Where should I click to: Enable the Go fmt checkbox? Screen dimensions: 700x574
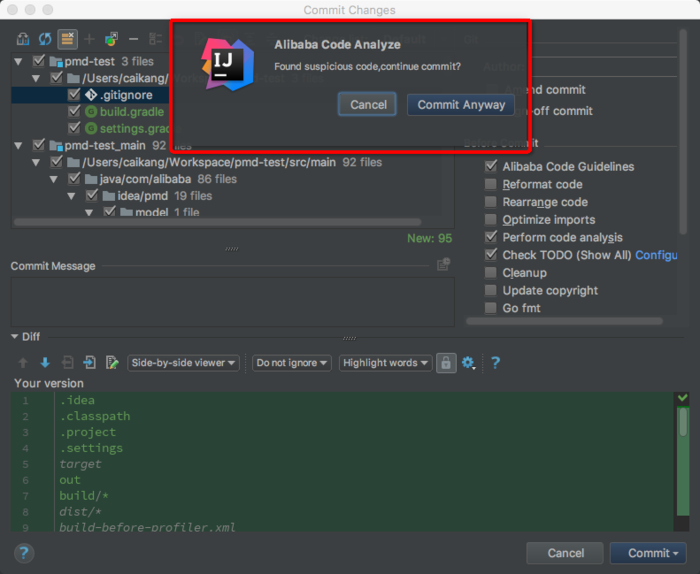click(491, 308)
